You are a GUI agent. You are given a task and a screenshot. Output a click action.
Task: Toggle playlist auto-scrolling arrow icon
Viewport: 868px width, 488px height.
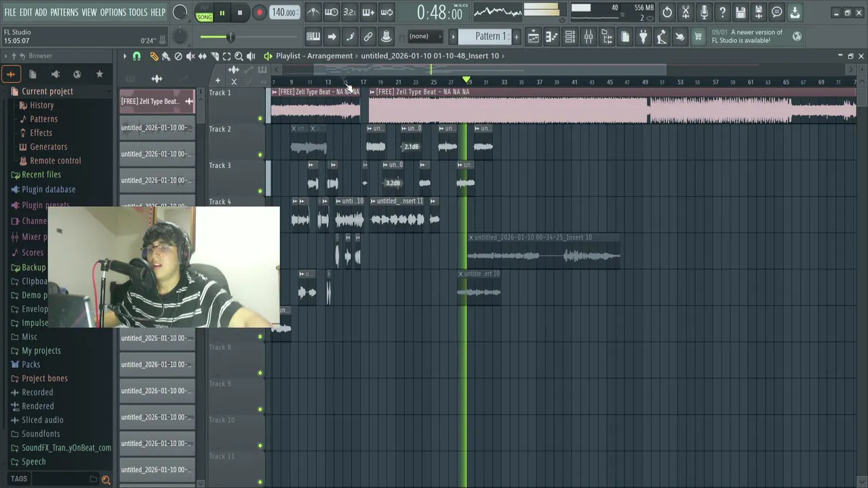(x=332, y=37)
